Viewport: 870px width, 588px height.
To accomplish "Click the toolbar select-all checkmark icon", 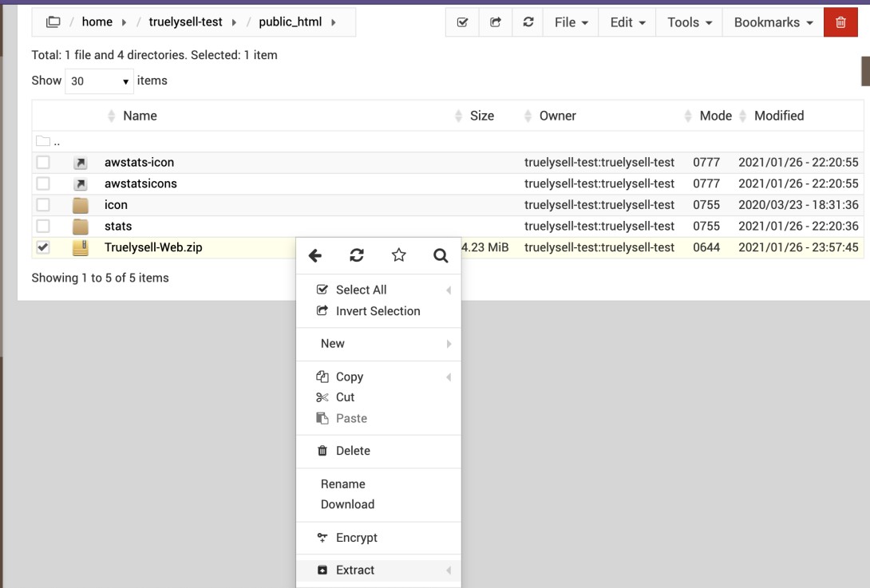I will click(462, 22).
